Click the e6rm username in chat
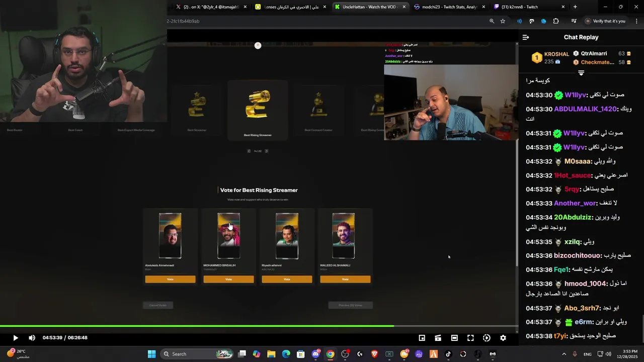The height and width of the screenshot is (362, 644). 584,322
